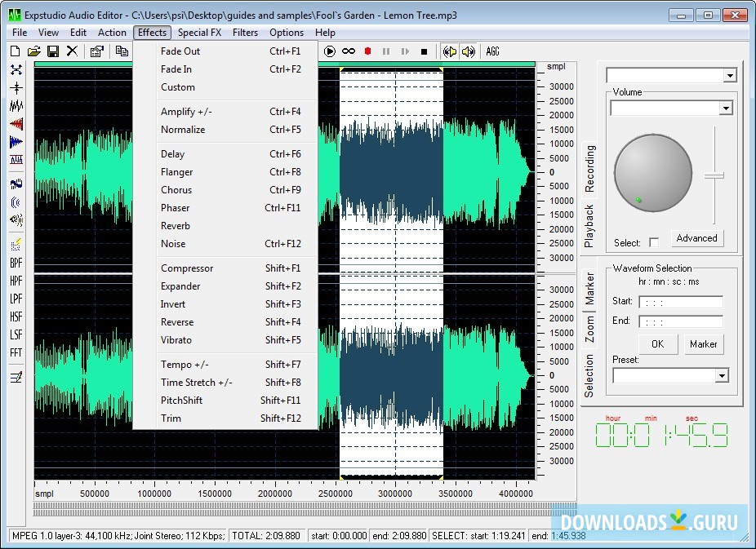Switch to the Marker tab
756x549 pixels.
(589, 289)
